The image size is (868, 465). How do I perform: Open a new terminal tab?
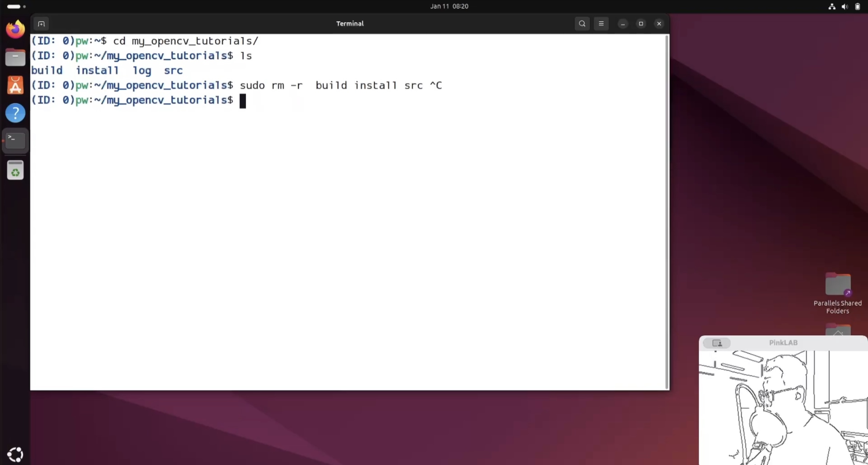tap(41, 24)
